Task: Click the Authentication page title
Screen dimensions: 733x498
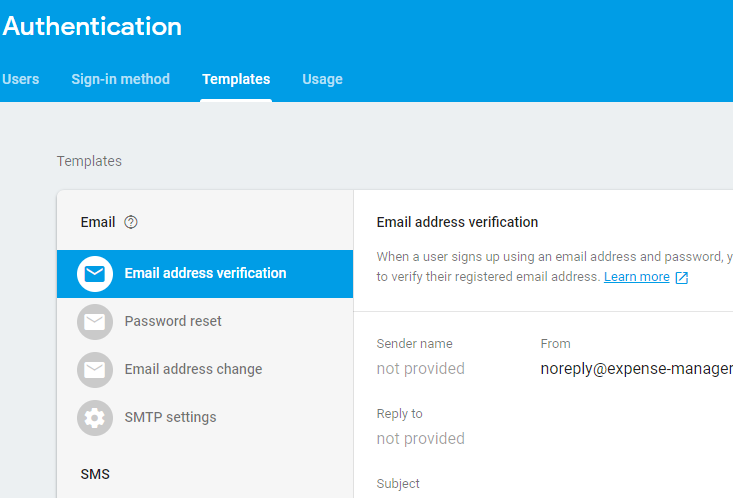Action: [x=92, y=26]
